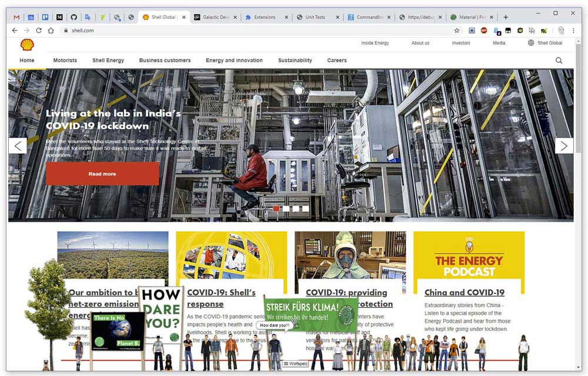Open the masked worker protection thumbnail
This screenshot has height=376, width=588.
tap(350, 256)
